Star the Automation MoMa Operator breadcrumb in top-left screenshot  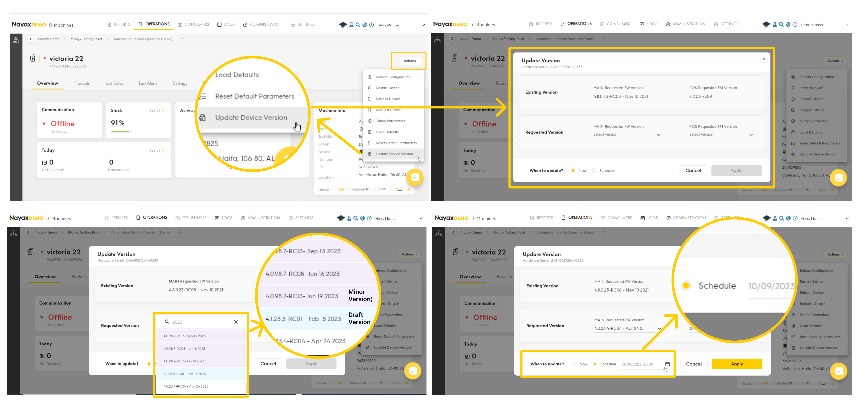[x=182, y=39]
